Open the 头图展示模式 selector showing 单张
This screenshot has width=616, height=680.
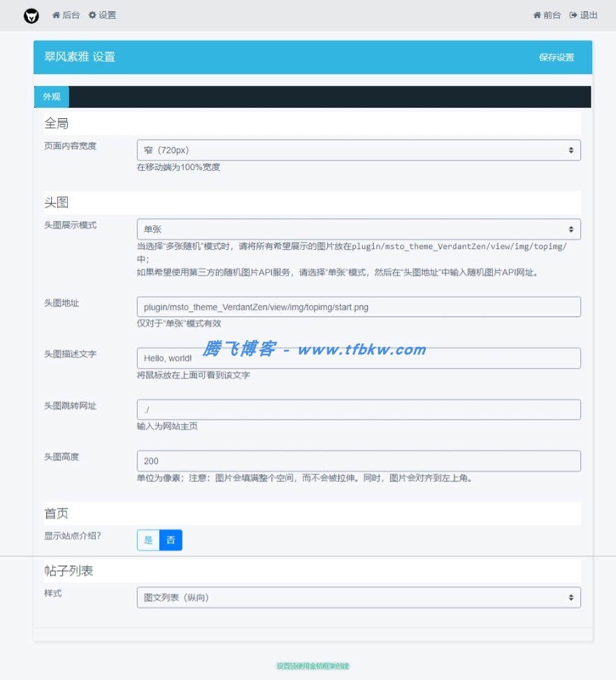358,229
